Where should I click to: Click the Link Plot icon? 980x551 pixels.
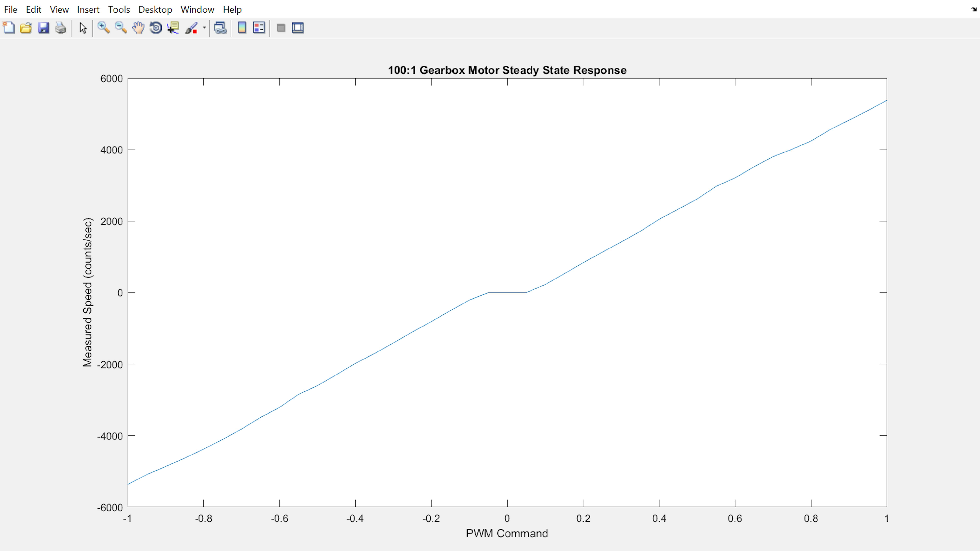click(x=221, y=28)
